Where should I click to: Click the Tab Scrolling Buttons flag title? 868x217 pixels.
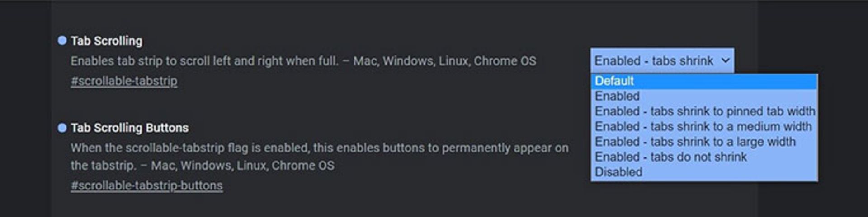130,128
